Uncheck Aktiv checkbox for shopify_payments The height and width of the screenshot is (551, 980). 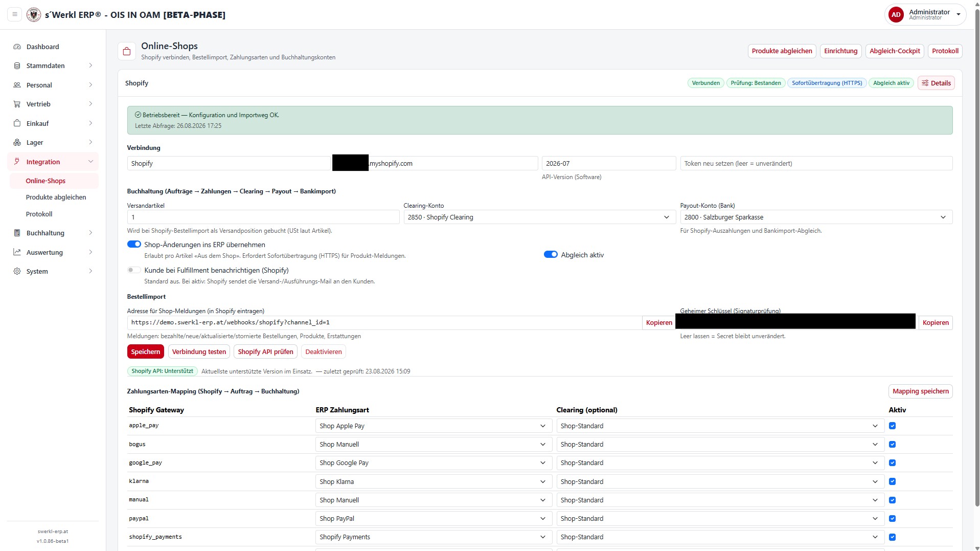click(x=892, y=537)
